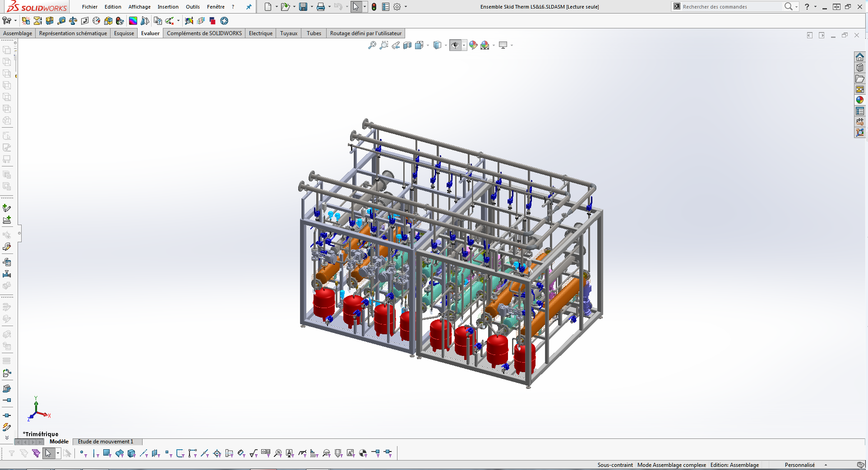Open the Affichage menu
868x470 pixels.
pyautogui.click(x=139, y=7)
